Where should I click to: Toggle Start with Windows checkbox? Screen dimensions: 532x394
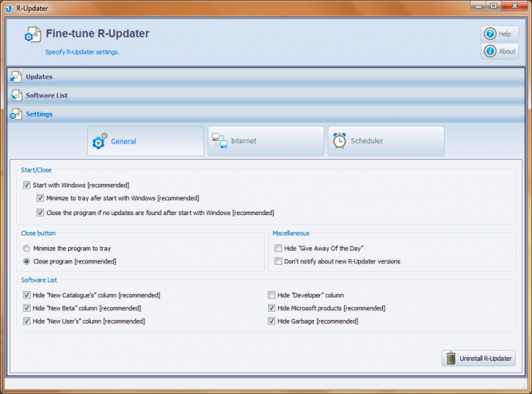point(26,185)
